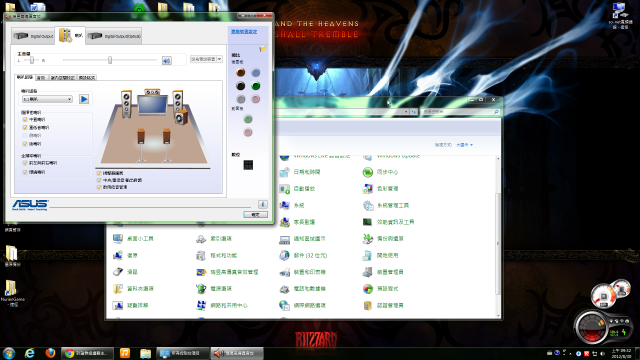The height and width of the screenshot is (360, 640).
Task: Launch Firefox from the taskbar
Action: tap(50, 353)
